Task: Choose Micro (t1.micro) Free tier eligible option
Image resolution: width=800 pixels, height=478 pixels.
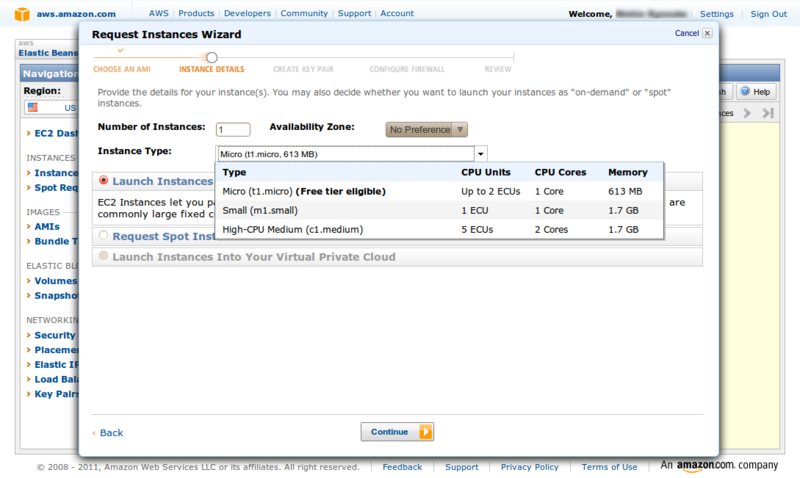Action: [x=439, y=191]
